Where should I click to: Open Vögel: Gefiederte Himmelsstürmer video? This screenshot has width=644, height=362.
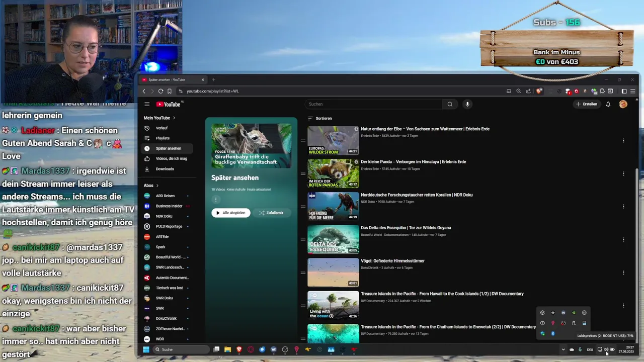(392, 261)
